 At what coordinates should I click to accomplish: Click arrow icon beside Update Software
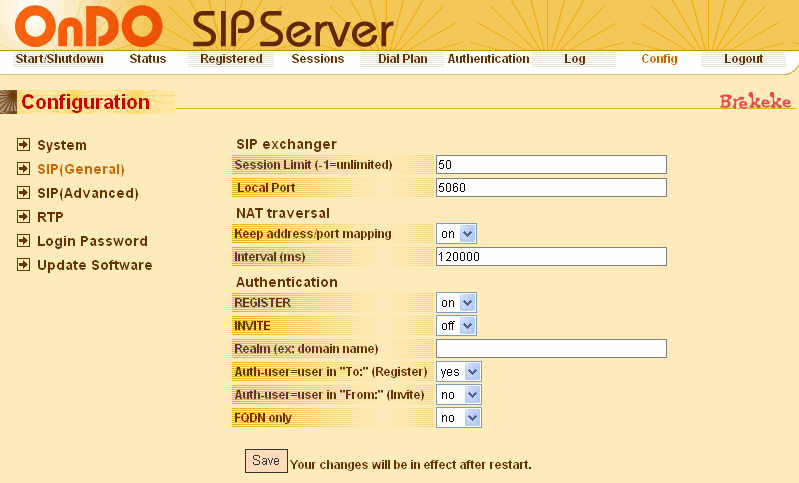tap(24, 265)
